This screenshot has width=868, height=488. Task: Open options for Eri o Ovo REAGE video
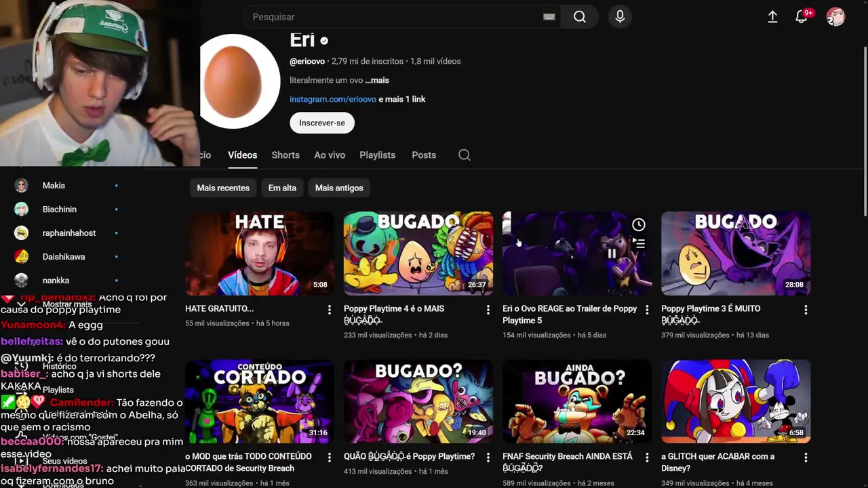pyautogui.click(x=647, y=310)
